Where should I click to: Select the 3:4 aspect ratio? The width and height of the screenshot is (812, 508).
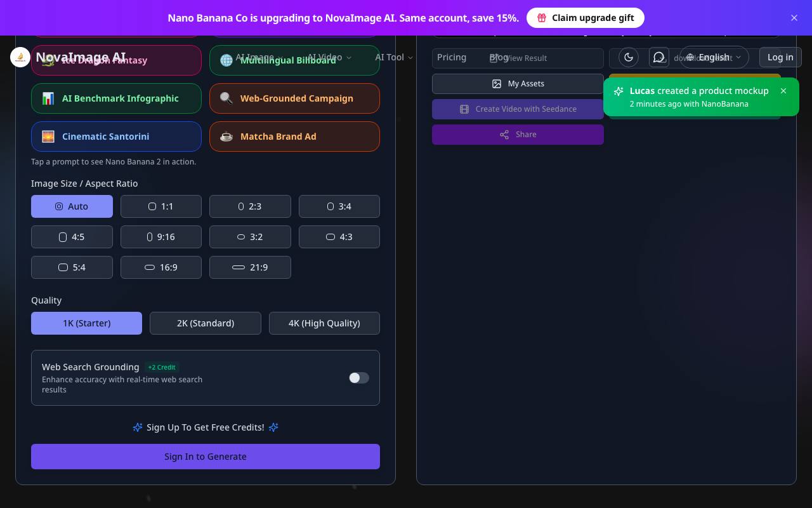[x=339, y=206]
